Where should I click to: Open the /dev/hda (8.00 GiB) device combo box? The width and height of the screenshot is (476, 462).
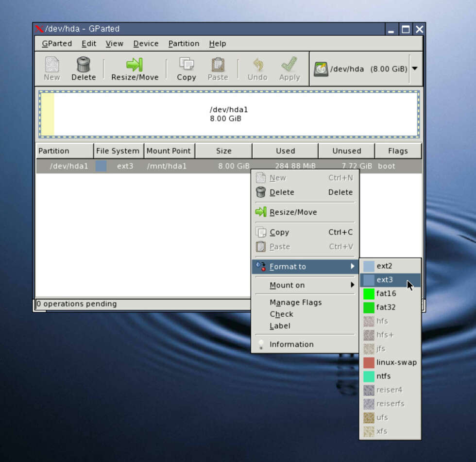pyautogui.click(x=366, y=69)
